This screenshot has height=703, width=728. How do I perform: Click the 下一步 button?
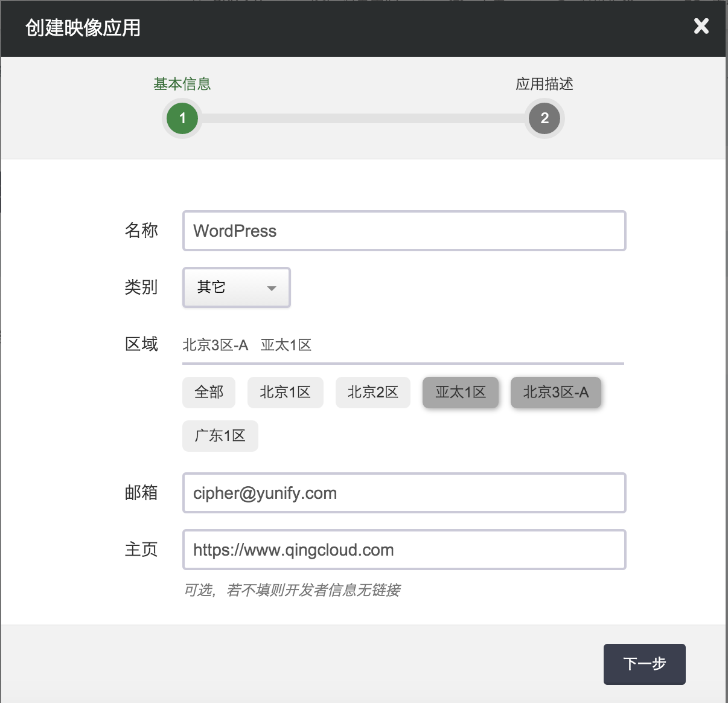click(x=644, y=664)
